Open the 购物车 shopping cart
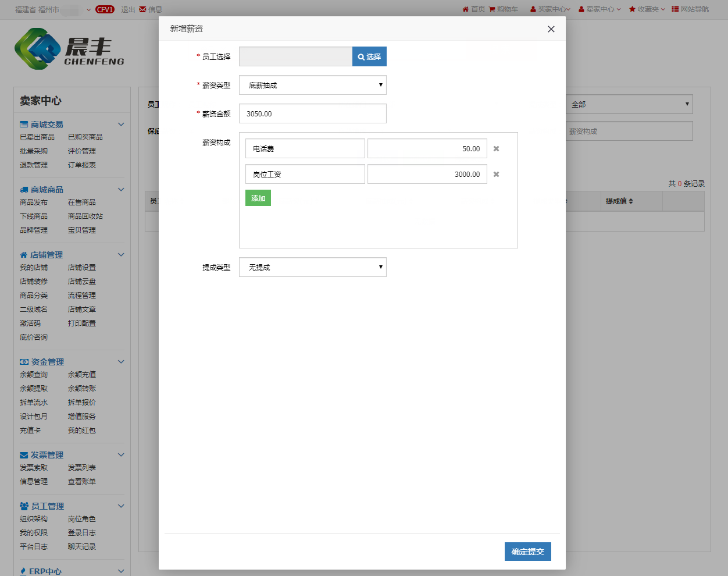Image resolution: width=728 pixels, height=576 pixels. (x=503, y=9)
